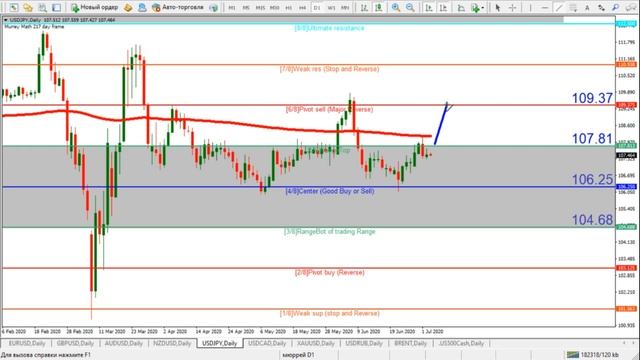Open the USDRUB,Daily chart tab
This screenshot has width=640, height=360.
(x=364, y=343)
